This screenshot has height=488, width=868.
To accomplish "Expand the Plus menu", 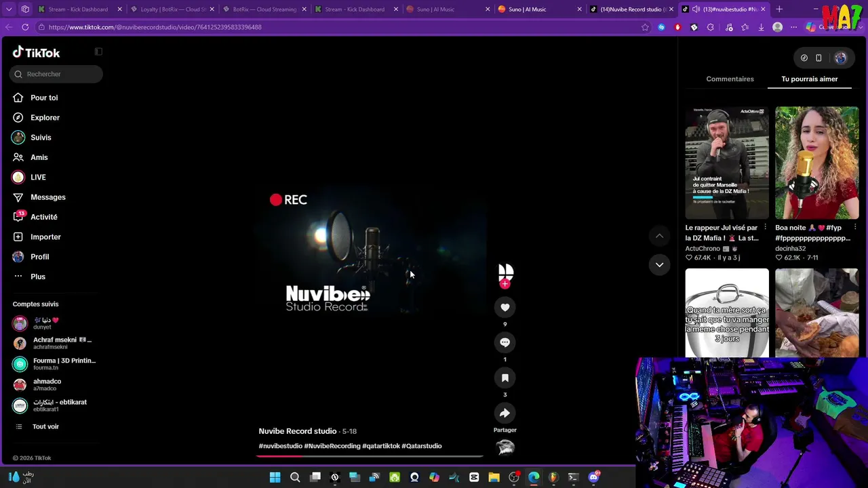I will click(37, 277).
